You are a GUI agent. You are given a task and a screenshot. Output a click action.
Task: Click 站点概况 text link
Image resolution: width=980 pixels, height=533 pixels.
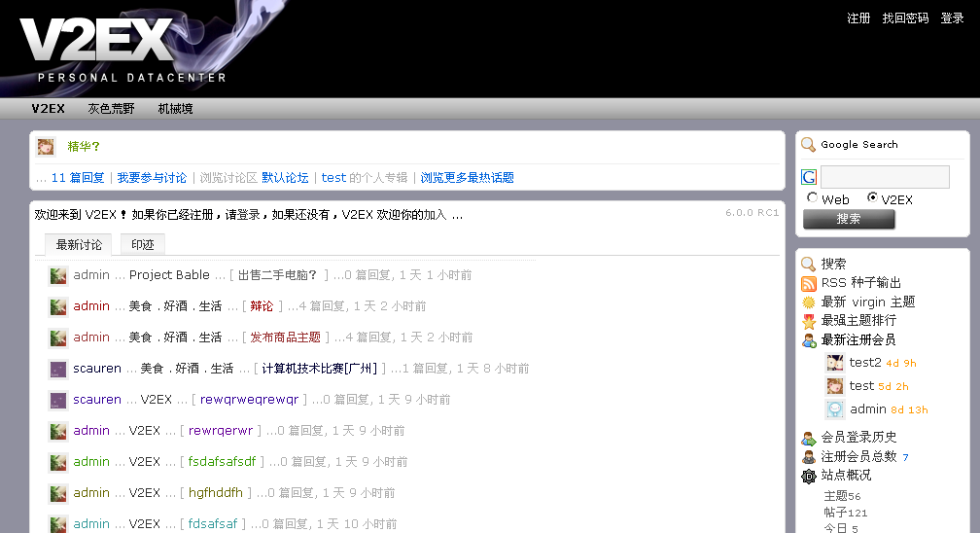846,475
